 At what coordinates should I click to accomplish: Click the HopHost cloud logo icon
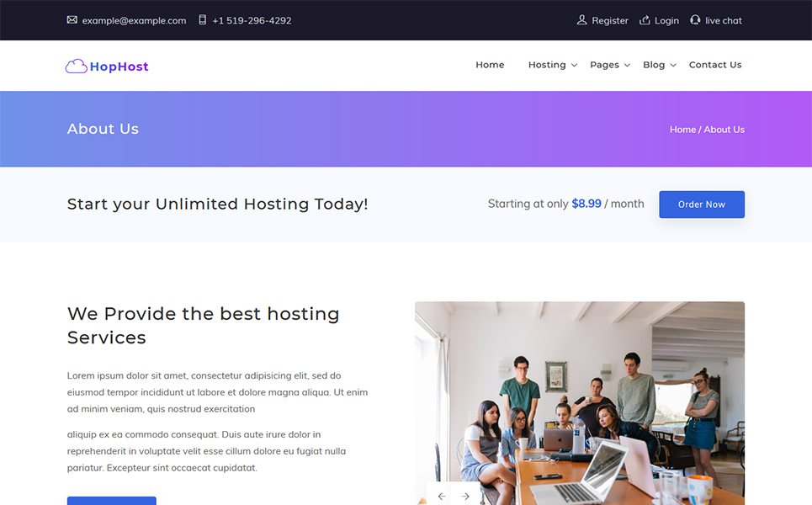point(76,66)
